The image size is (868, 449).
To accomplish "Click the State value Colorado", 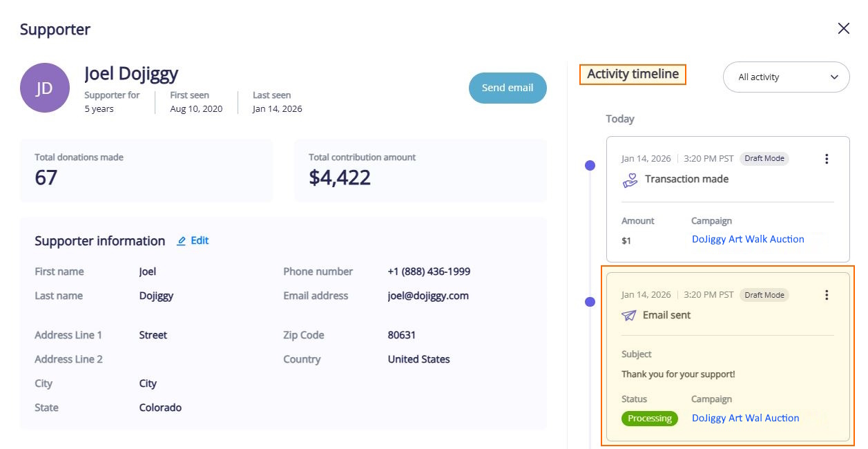I will [160, 408].
